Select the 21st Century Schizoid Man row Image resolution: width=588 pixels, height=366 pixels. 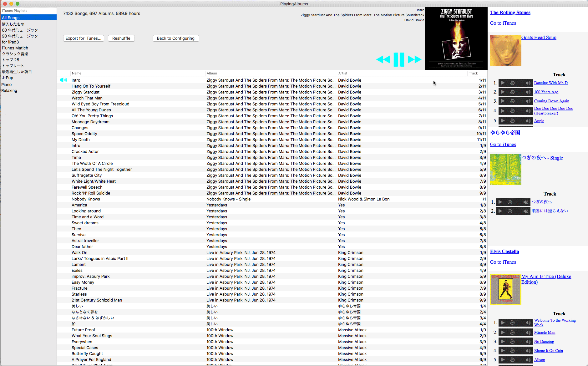[272, 300]
